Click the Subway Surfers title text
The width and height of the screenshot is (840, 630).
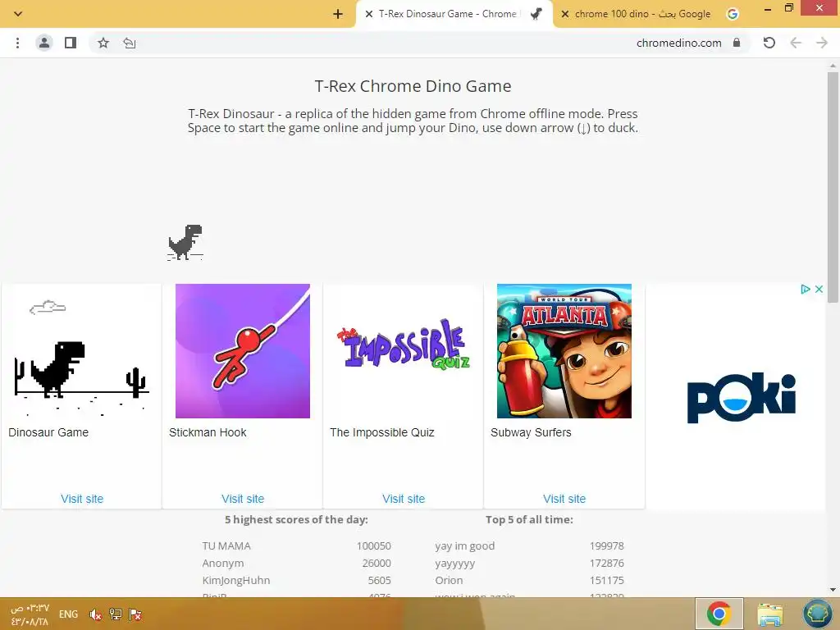pos(531,432)
